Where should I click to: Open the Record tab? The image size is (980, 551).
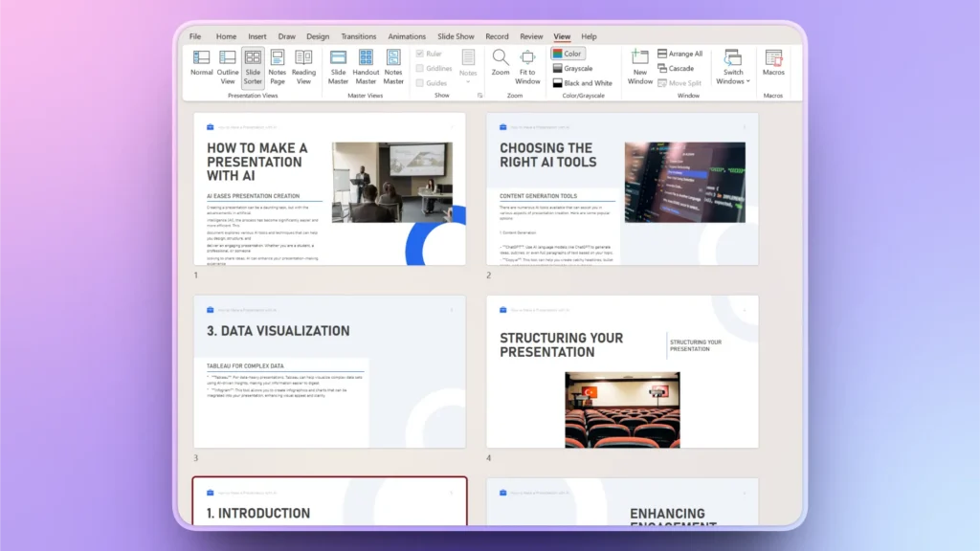tap(497, 36)
